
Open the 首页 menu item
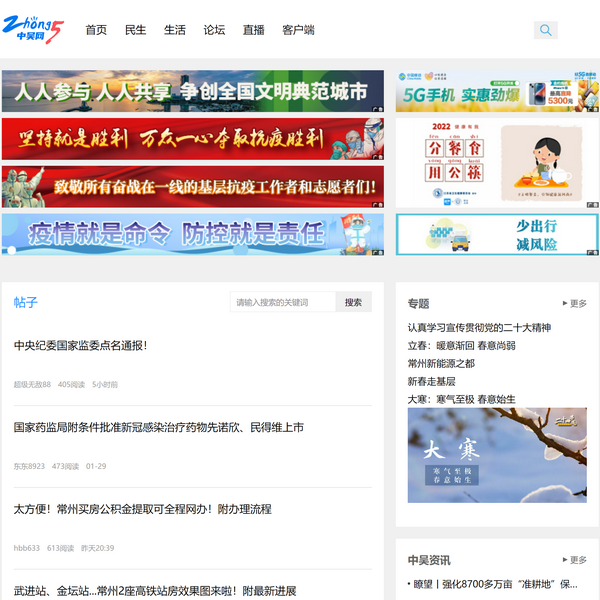click(96, 30)
